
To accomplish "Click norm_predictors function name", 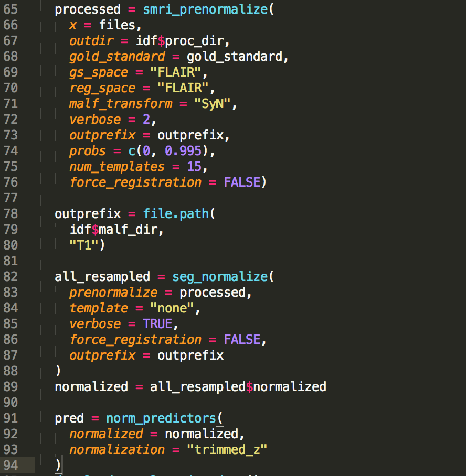I will pyautogui.click(x=161, y=419).
